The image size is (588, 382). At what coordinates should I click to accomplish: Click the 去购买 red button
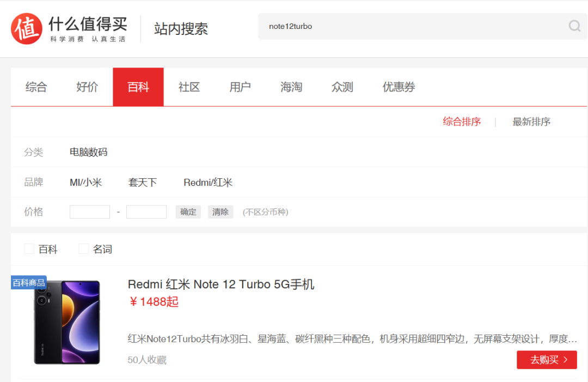click(x=547, y=360)
